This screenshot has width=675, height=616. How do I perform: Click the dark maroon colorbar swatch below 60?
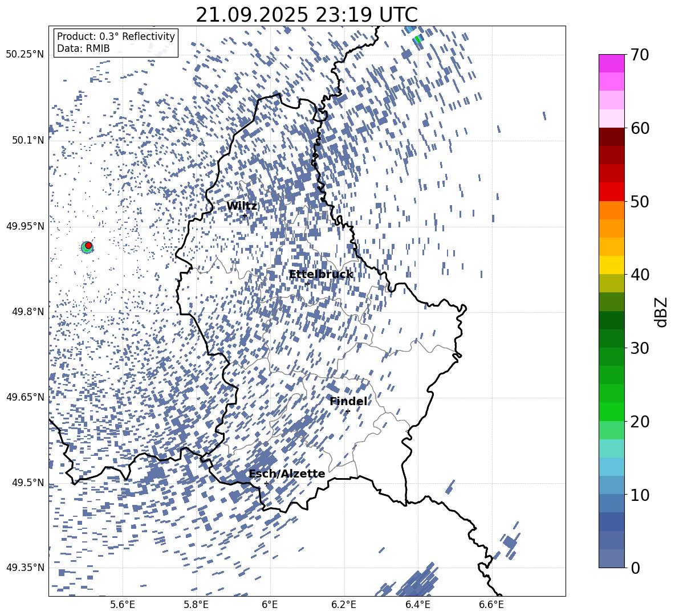coord(611,137)
